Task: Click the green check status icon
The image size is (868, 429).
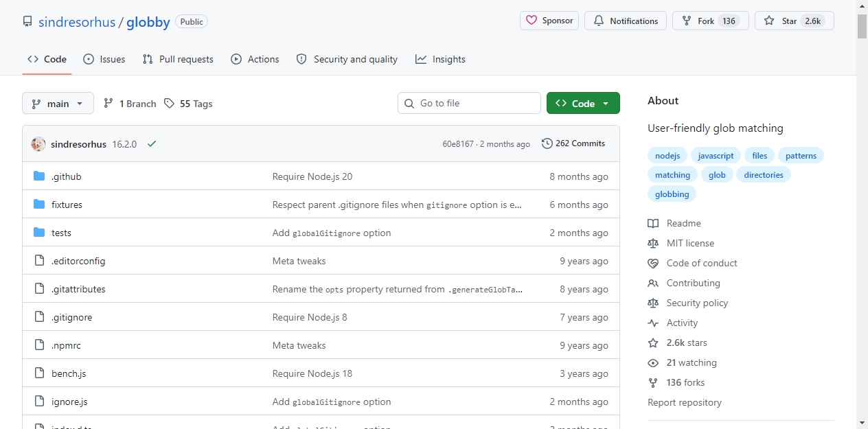Action: click(152, 143)
